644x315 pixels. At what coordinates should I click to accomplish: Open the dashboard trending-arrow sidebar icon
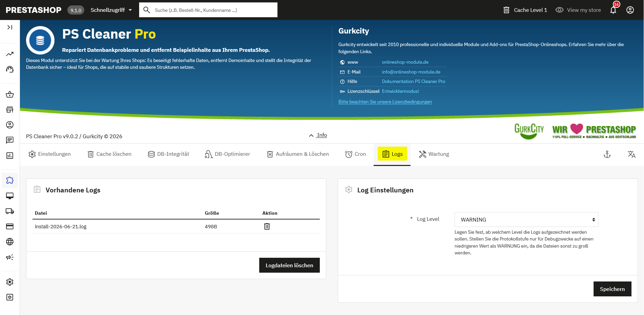10,54
